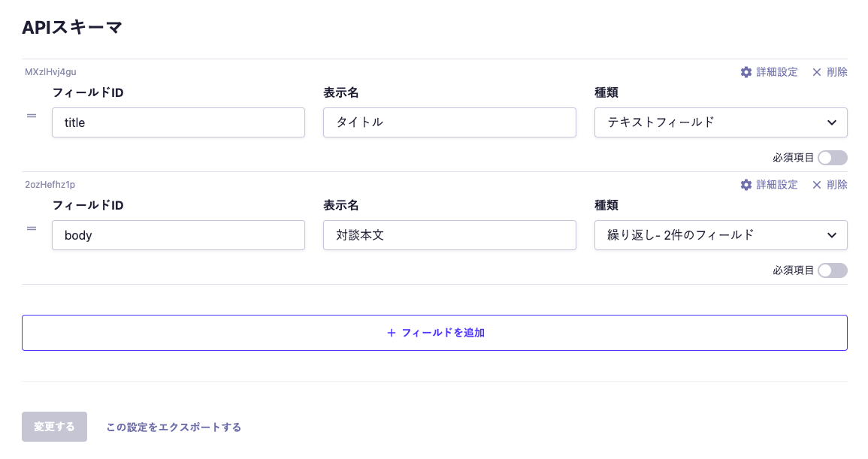Click the X delete icon for body field

[817, 185]
